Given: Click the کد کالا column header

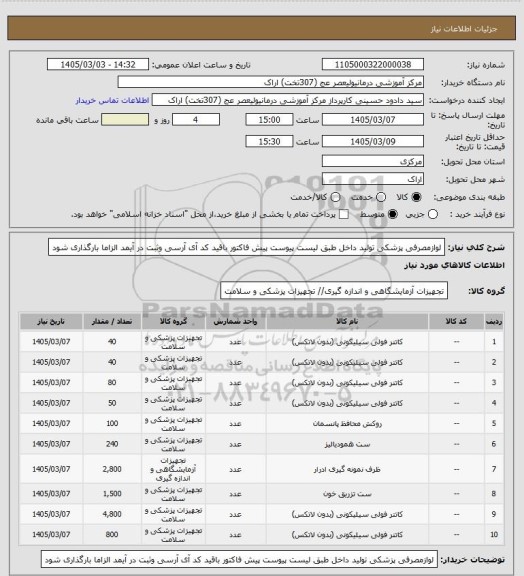Looking at the screenshot, I should pyautogui.click(x=456, y=321).
